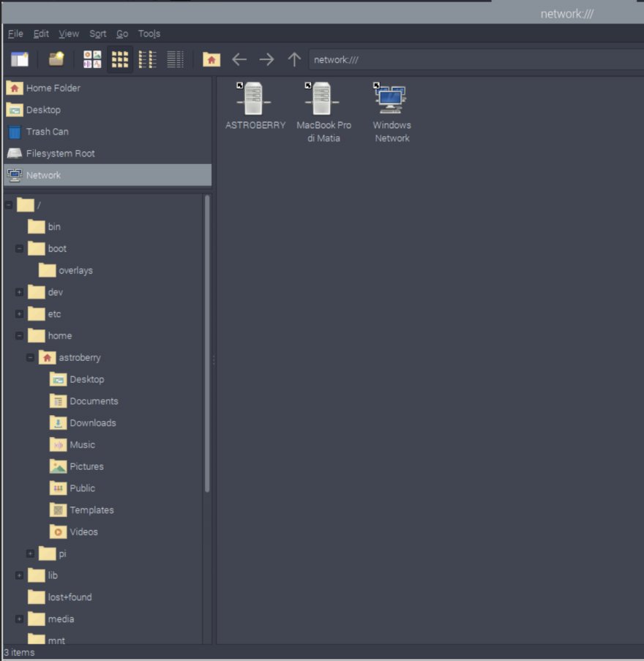Collapse the astroberry home tree node
Viewport: 644px width, 661px height.
31,358
